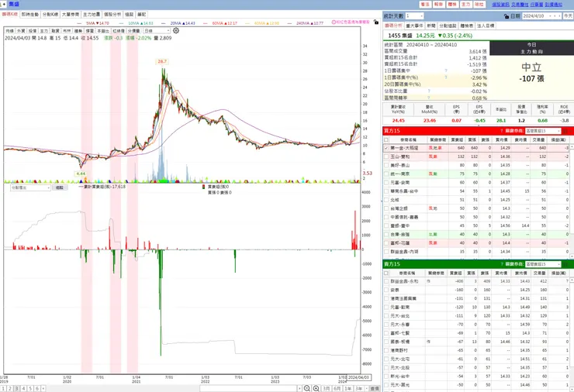Viewport: 574px width, 392px height.
Task: Zoom in the chart with magnifier plus
Action: click(316, 388)
